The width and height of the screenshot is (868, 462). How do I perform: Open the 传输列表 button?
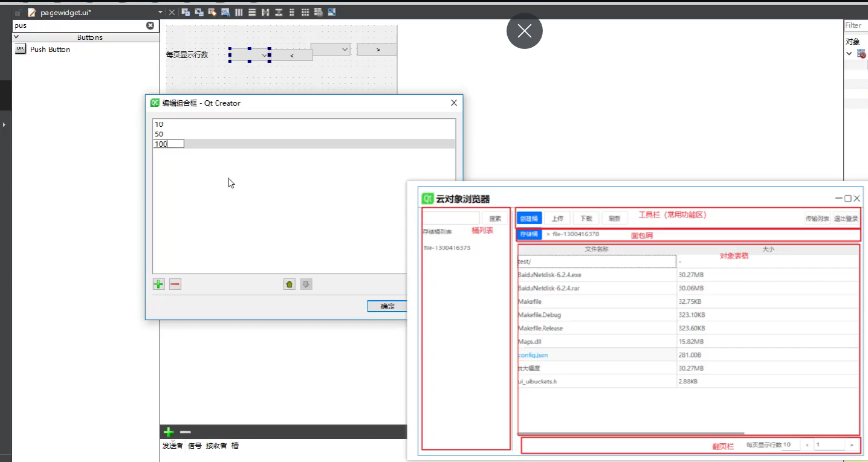817,219
